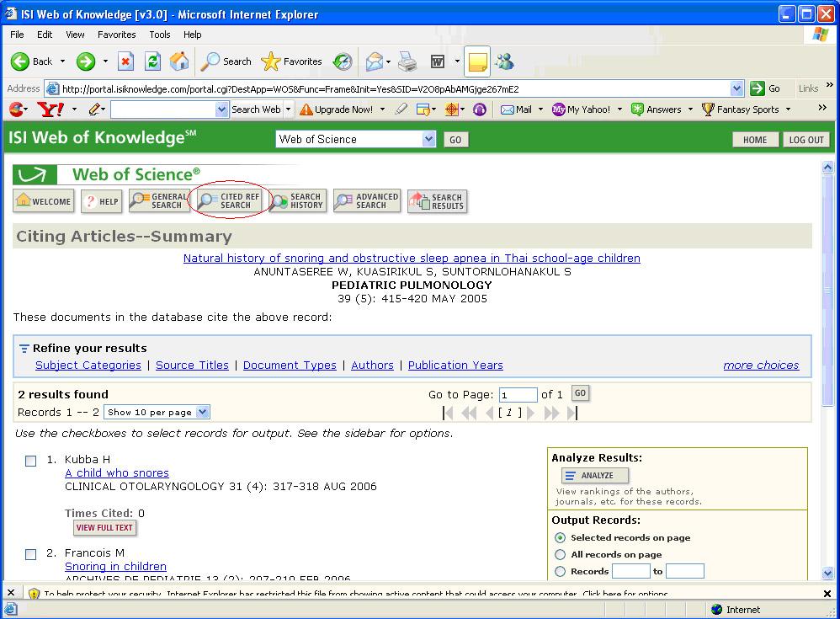
Task: Click the purple headphones music icon
Action: pyautogui.click(x=480, y=109)
